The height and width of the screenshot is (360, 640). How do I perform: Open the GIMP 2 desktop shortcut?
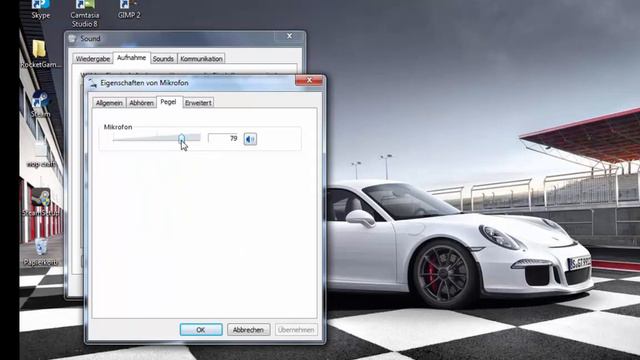129,10
